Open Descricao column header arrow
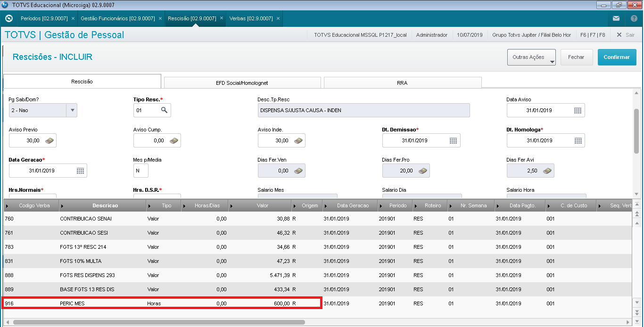 tap(62, 206)
